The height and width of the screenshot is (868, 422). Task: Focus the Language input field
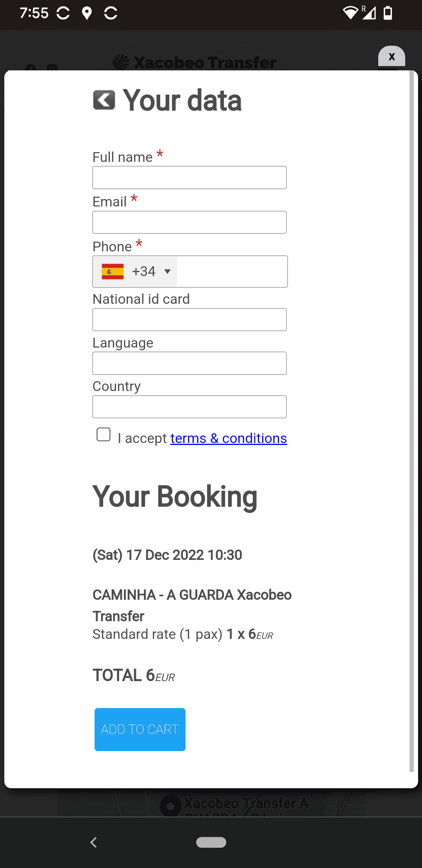click(x=190, y=363)
